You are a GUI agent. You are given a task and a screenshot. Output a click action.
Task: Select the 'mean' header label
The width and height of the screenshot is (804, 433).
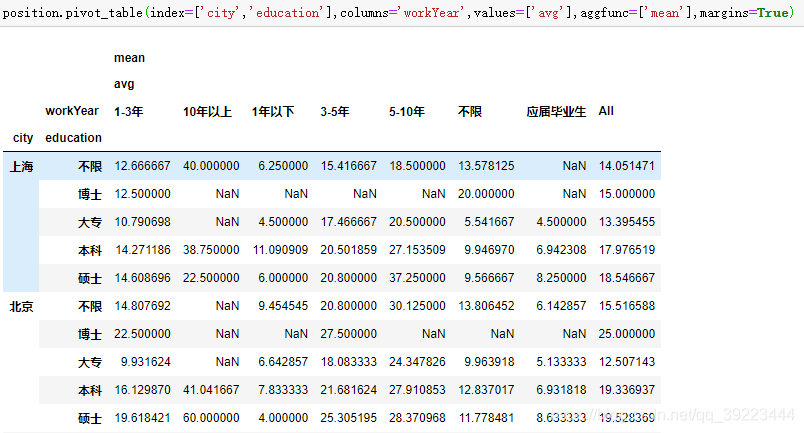pos(129,58)
